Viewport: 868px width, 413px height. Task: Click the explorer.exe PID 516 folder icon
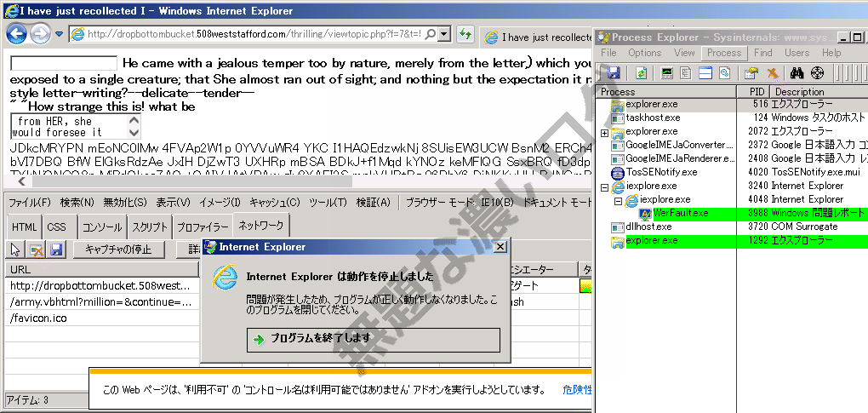[x=617, y=104]
